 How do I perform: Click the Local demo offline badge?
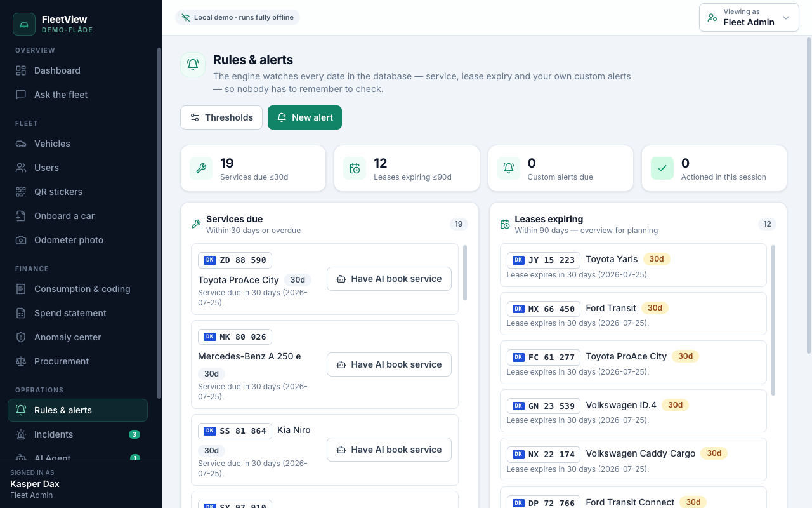(237, 17)
